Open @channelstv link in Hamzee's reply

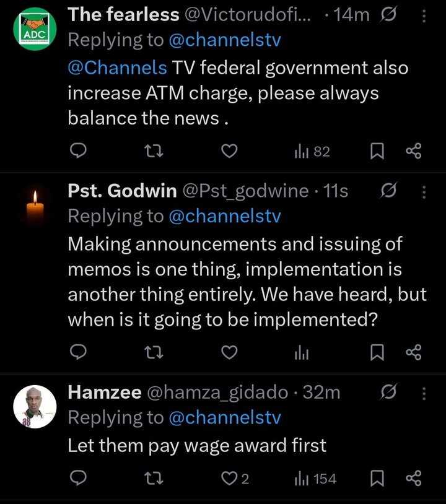[225, 418]
